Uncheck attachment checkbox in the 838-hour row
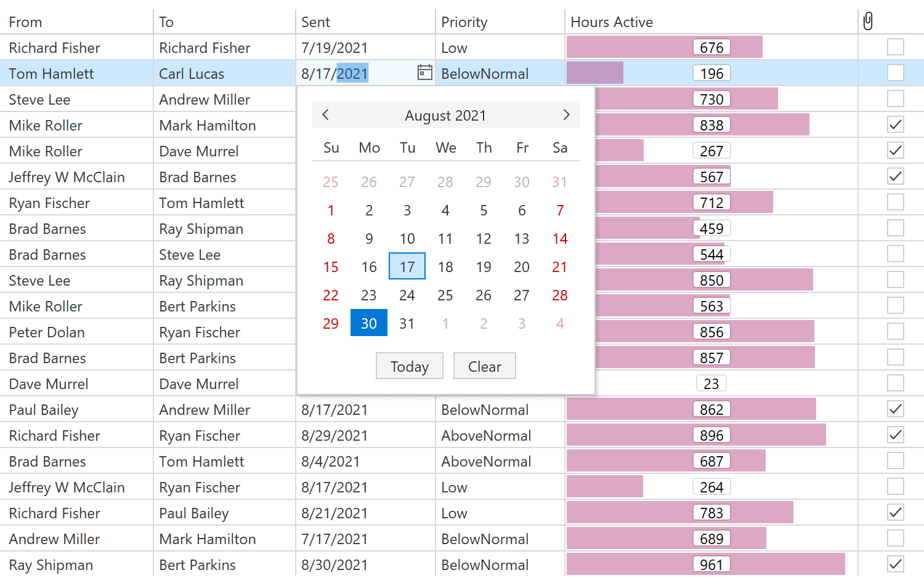 pyautogui.click(x=895, y=125)
